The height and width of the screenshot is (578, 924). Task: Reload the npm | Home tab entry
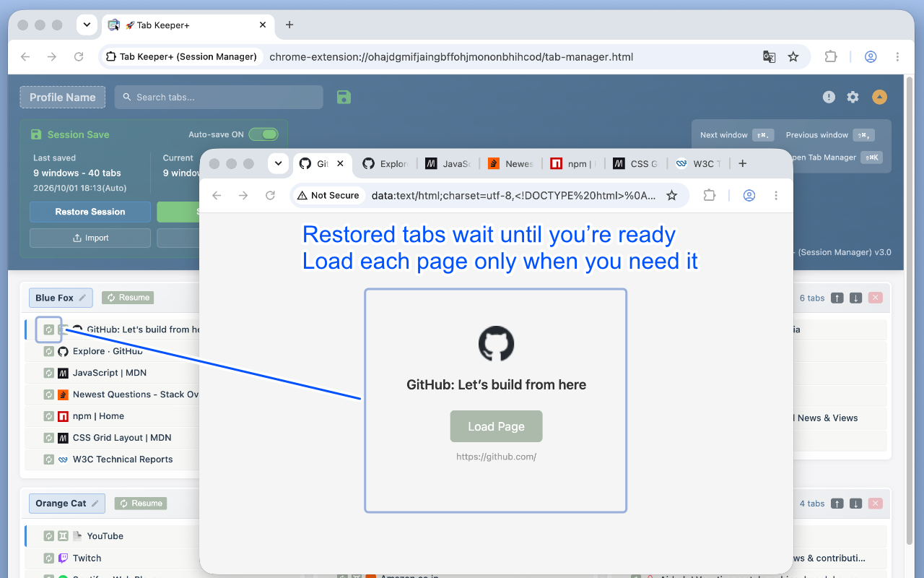click(x=48, y=416)
